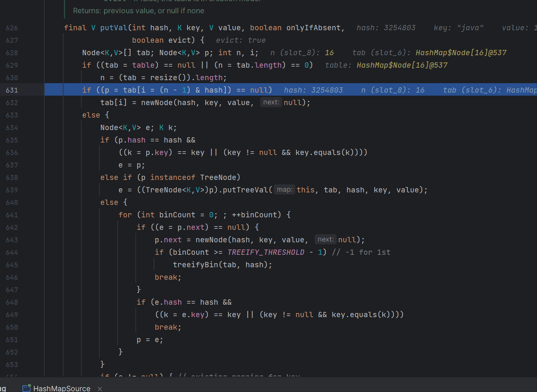The width and height of the screenshot is (537, 392).
Task: Click inline debug value 'evict: true'
Action: coord(241,40)
